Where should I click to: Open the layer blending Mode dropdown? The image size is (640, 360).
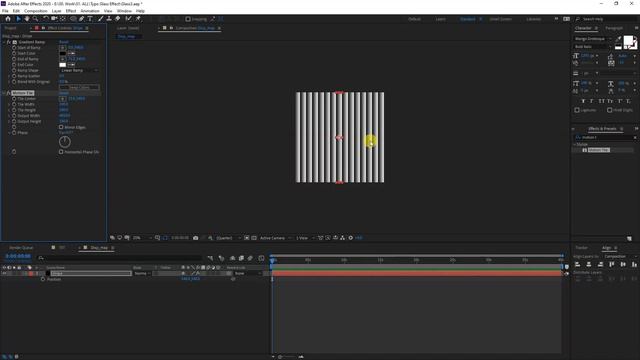click(142, 273)
